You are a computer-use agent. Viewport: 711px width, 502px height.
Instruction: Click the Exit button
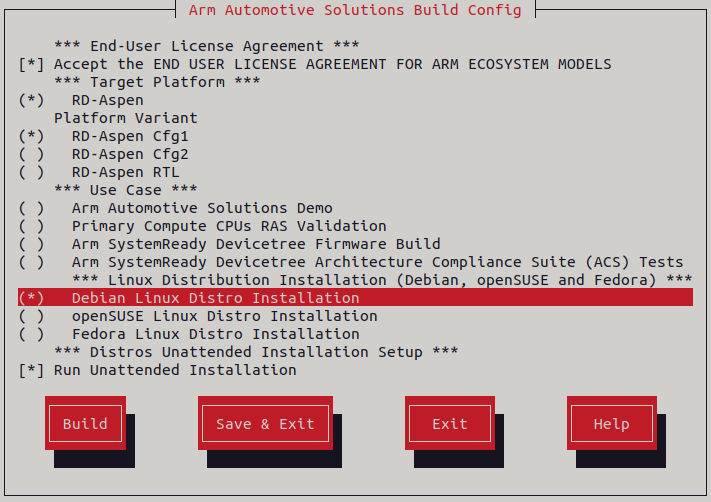point(450,423)
